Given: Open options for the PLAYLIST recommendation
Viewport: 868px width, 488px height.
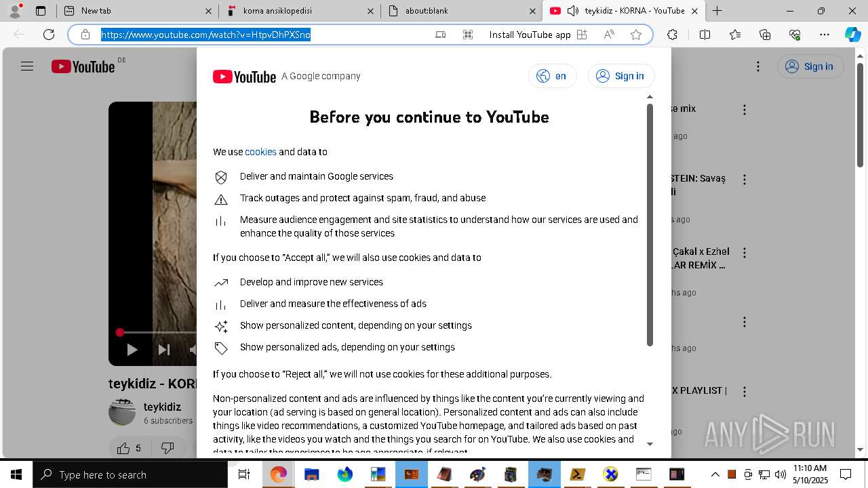Looking at the screenshot, I should click(745, 392).
